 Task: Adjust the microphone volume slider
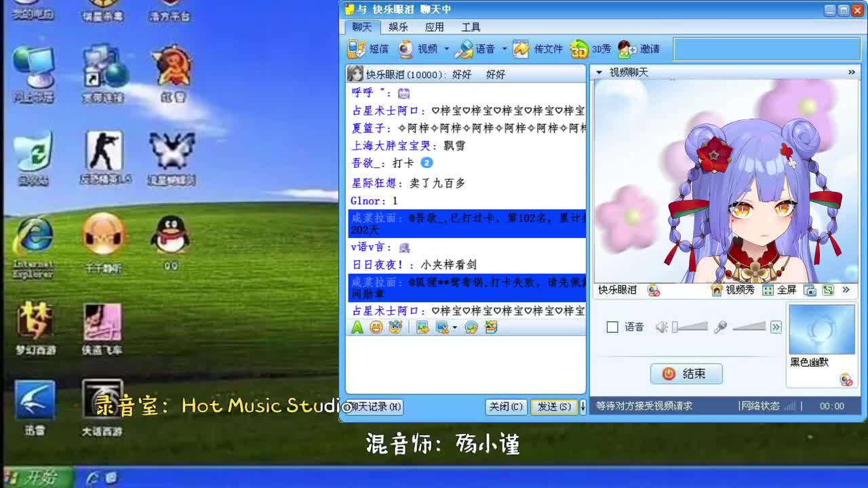[749, 327]
